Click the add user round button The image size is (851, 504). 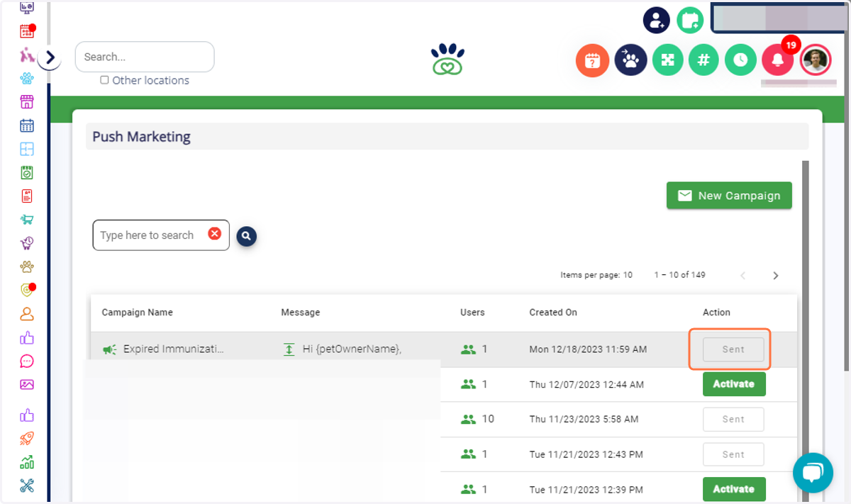pyautogui.click(x=657, y=20)
